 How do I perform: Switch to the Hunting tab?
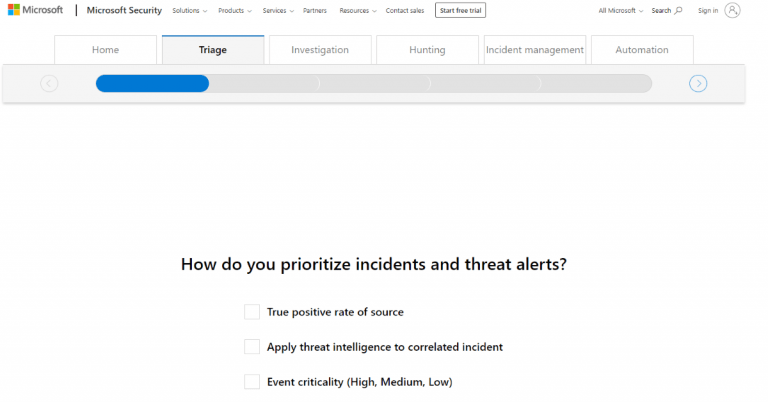(x=428, y=50)
